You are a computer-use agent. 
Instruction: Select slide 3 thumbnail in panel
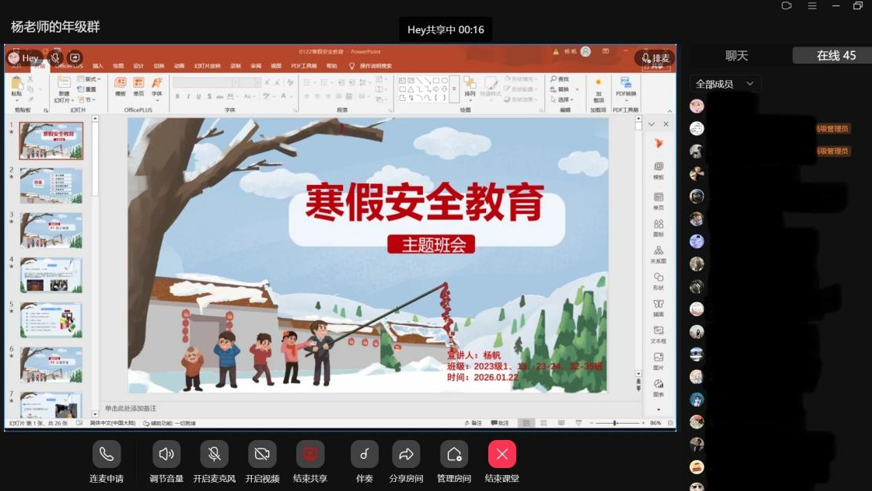(51, 230)
